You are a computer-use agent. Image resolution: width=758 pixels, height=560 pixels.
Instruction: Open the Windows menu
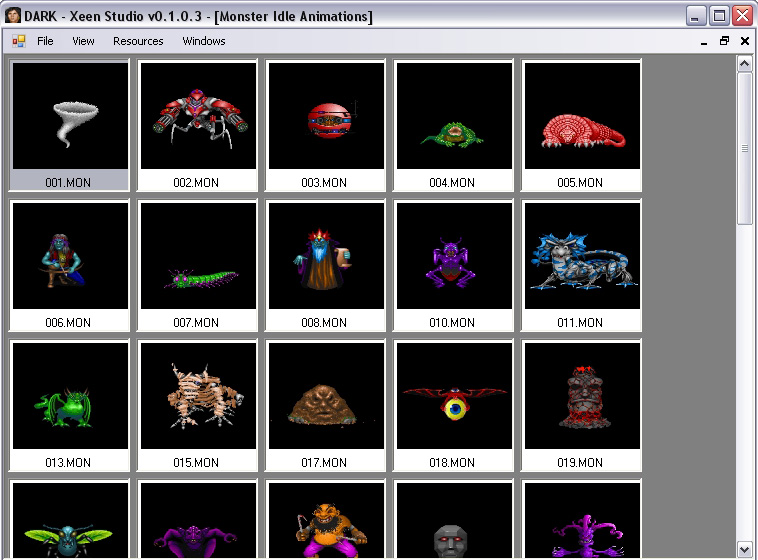click(204, 41)
